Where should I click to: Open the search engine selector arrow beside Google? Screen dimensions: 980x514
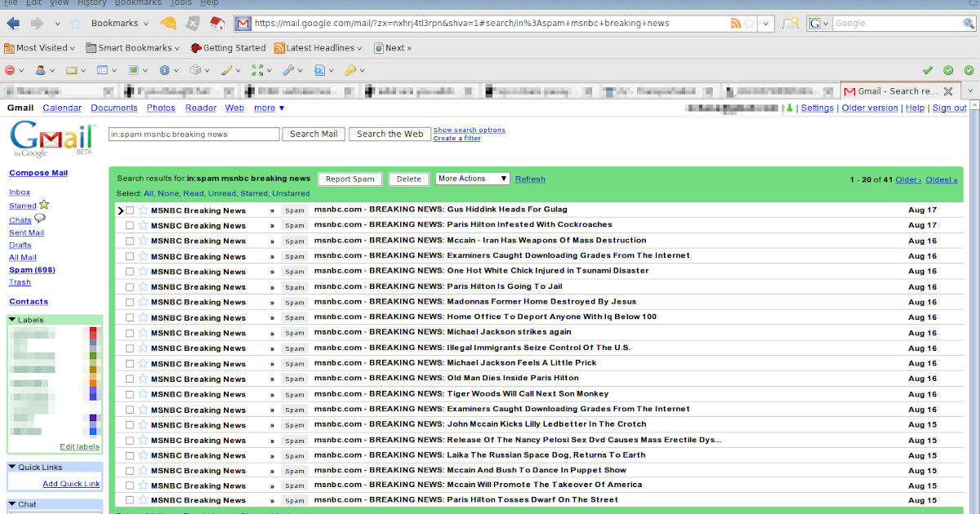click(x=826, y=23)
